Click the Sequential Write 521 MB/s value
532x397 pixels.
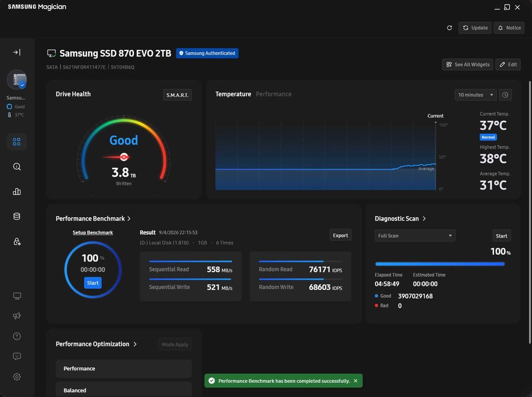(x=220, y=287)
